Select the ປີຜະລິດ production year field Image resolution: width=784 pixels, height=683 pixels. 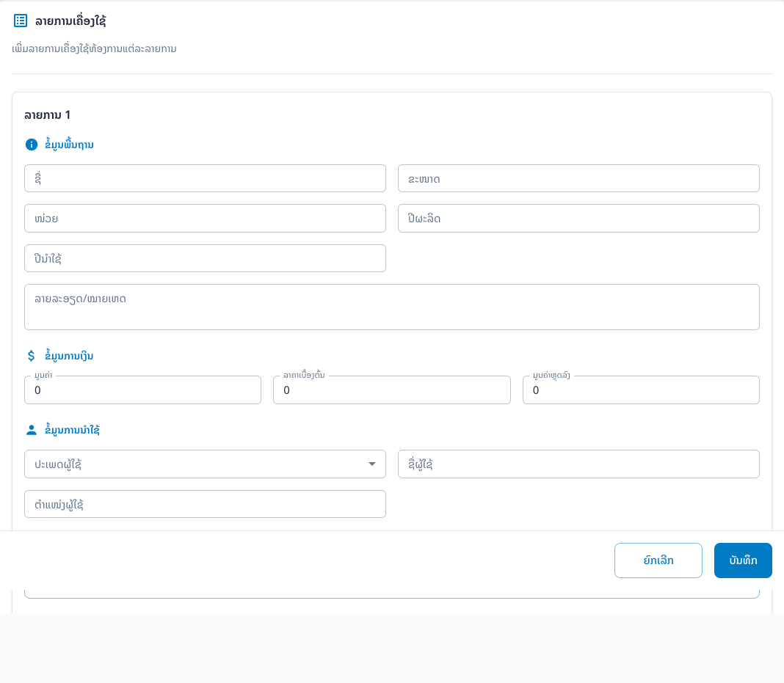point(578,219)
